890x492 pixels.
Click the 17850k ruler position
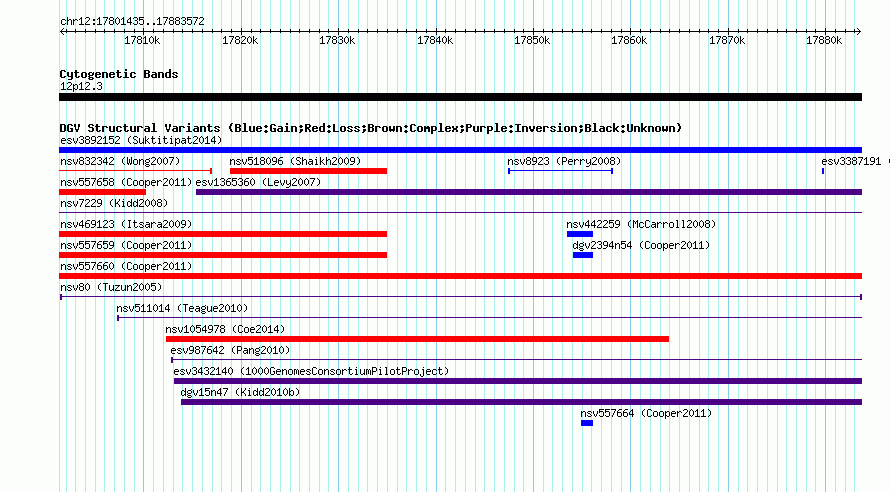tap(532, 40)
